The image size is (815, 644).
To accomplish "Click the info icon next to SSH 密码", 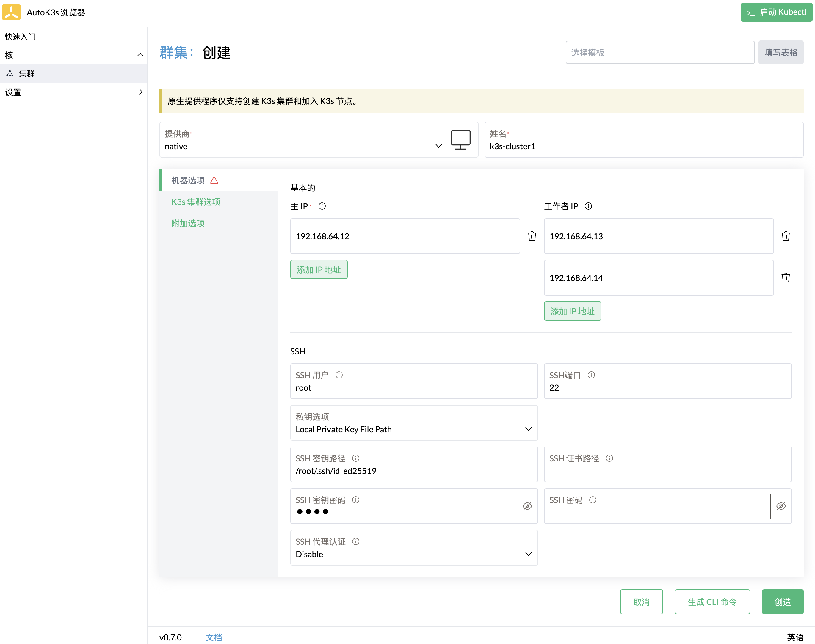I will (x=593, y=500).
